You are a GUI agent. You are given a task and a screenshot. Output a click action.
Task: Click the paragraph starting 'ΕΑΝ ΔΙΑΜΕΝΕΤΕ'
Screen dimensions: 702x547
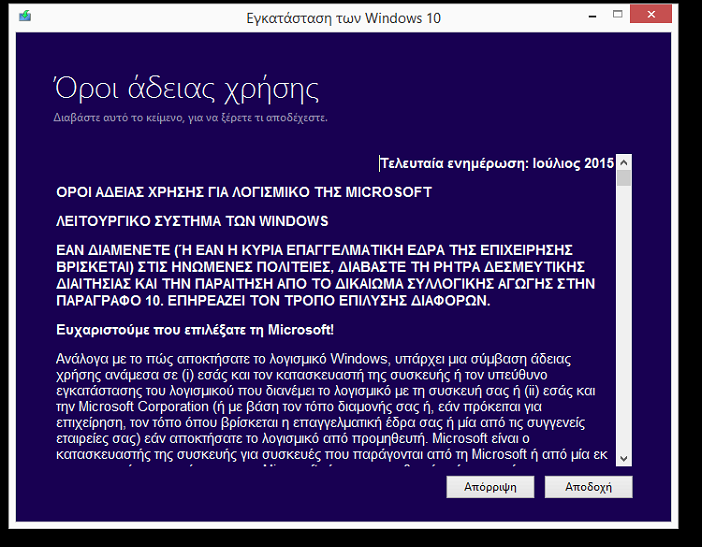(325, 275)
